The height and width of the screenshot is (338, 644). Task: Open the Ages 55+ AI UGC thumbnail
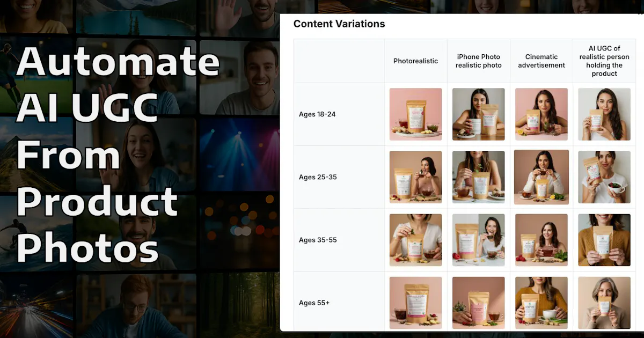(x=604, y=303)
